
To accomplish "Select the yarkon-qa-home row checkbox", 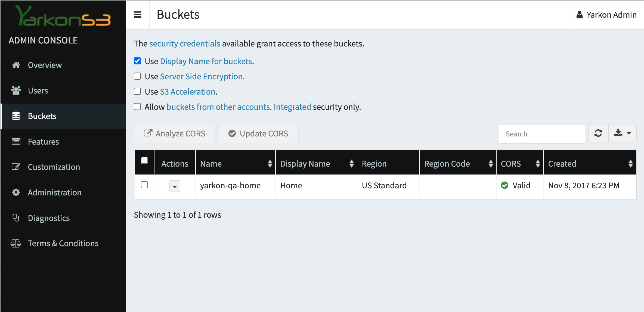I will 144,185.
